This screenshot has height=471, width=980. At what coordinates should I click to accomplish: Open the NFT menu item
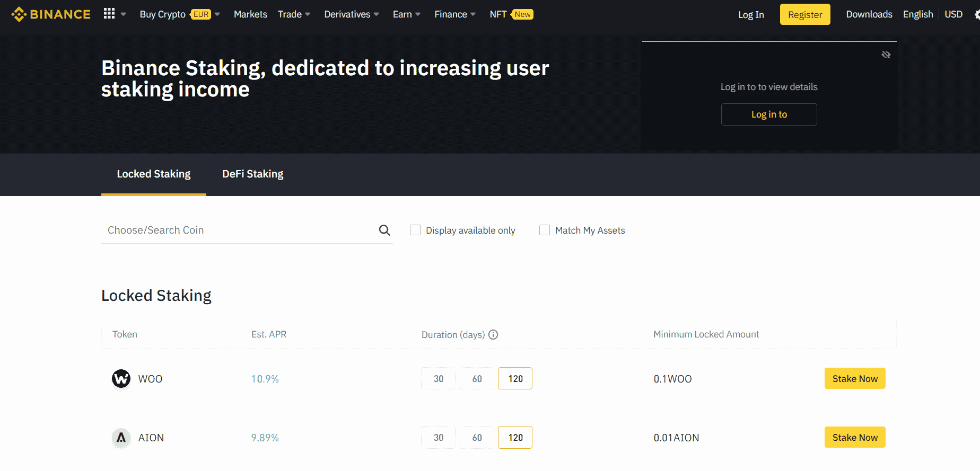coord(498,14)
